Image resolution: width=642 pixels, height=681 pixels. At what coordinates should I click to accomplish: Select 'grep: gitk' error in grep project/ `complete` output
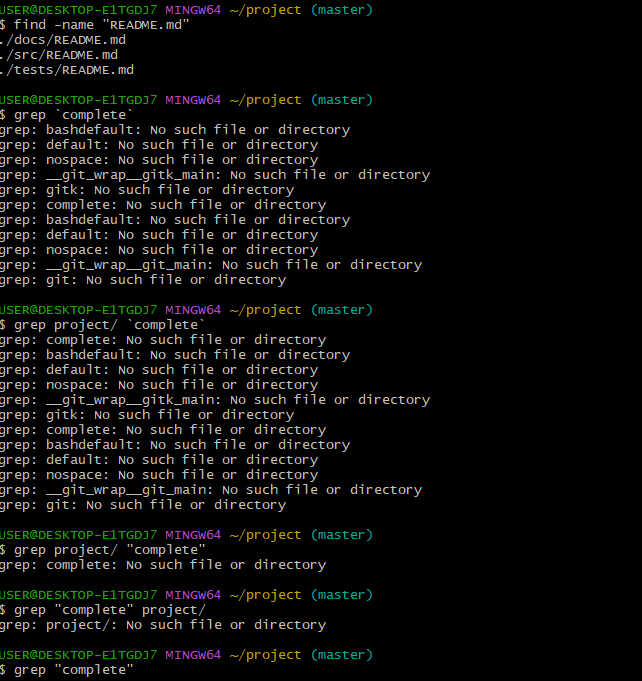(147, 415)
